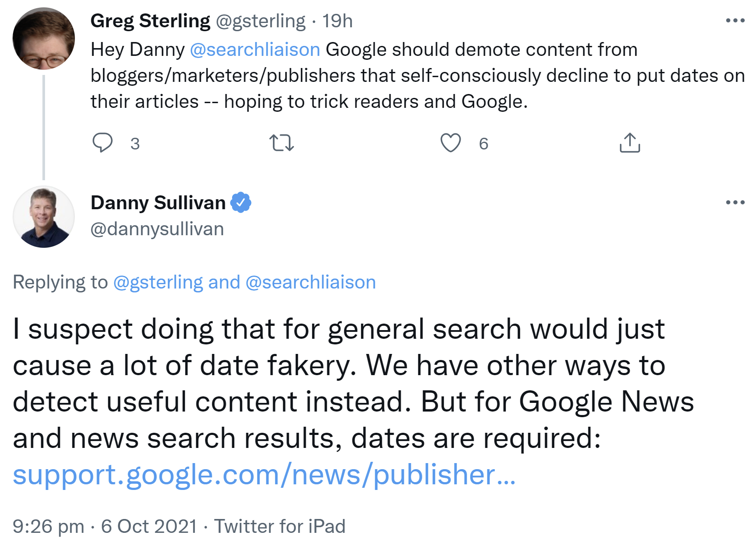Click the 9:26 pm 6 Oct 2021 timestamp

coord(104,525)
